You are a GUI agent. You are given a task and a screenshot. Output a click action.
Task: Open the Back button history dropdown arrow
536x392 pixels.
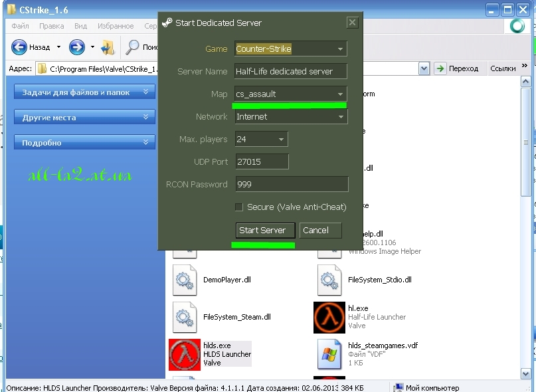pos(58,47)
